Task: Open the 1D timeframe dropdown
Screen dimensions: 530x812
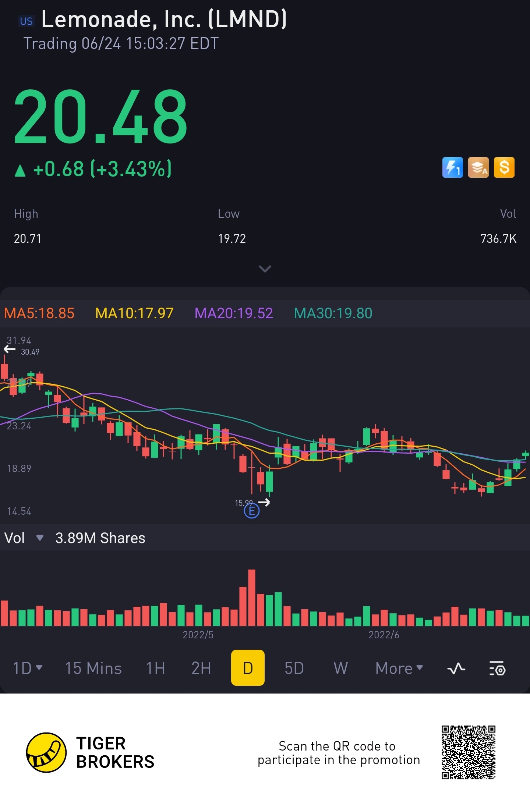Action: [28, 668]
